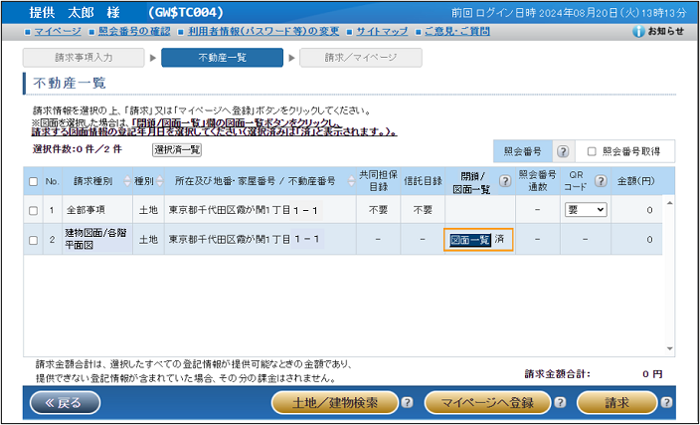Click the 選択済一覧 button
Image resolution: width=700 pixels, height=425 pixels.
pyautogui.click(x=177, y=150)
